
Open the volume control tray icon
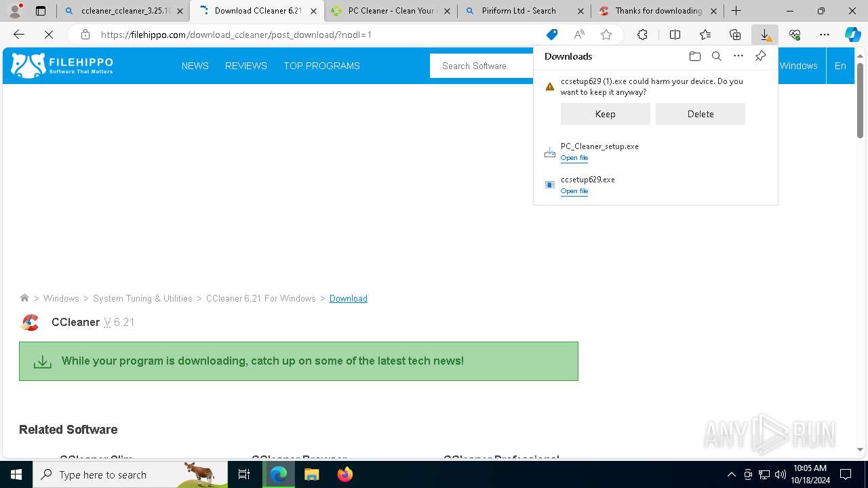780,474
